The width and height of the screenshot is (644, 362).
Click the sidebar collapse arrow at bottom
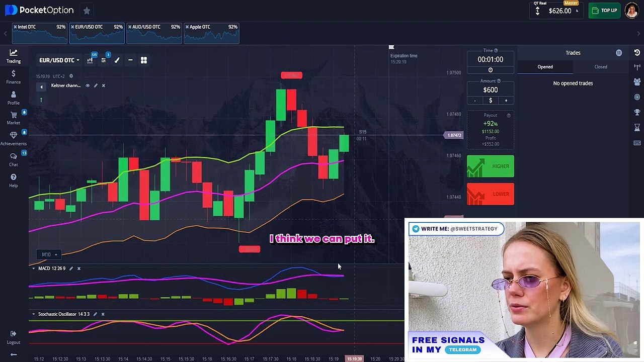(x=14, y=355)
